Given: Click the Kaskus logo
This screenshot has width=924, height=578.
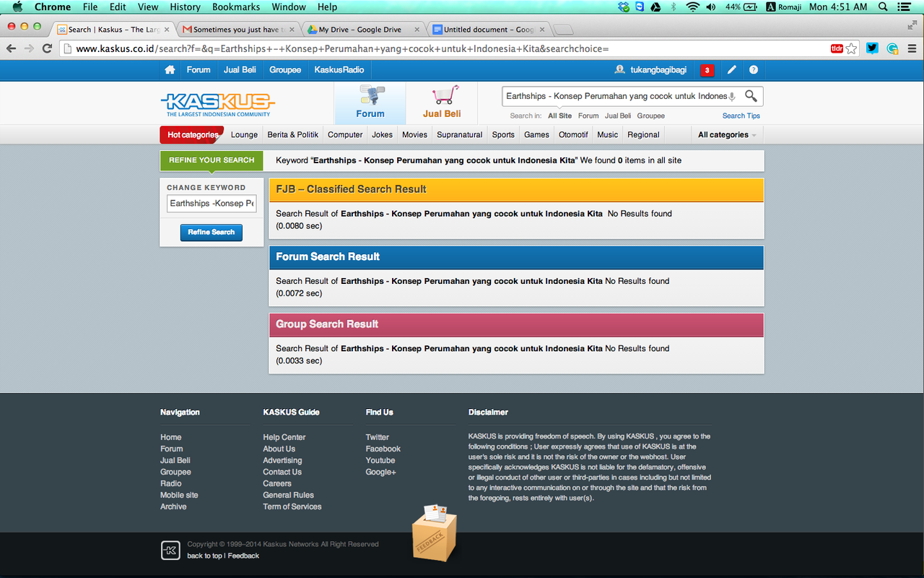Looking at the screenshot, I should coord(217,104).
